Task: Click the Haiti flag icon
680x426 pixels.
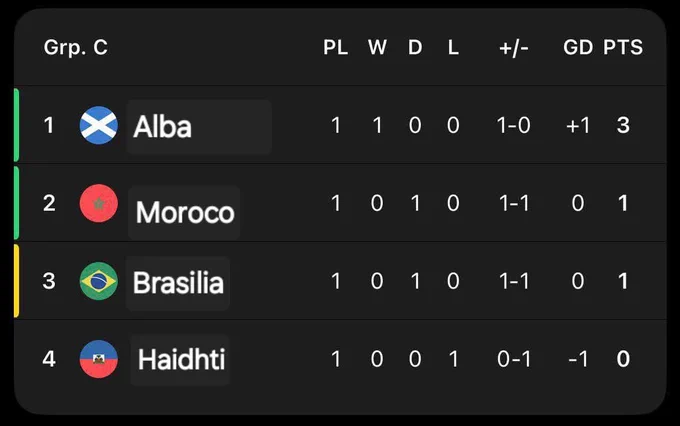Action: (x=99, y=359)
